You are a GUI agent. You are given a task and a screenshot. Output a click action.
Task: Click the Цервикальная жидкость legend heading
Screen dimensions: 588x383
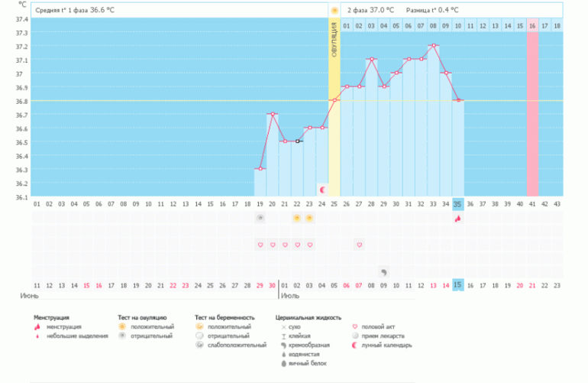click(x=309, y=318)
